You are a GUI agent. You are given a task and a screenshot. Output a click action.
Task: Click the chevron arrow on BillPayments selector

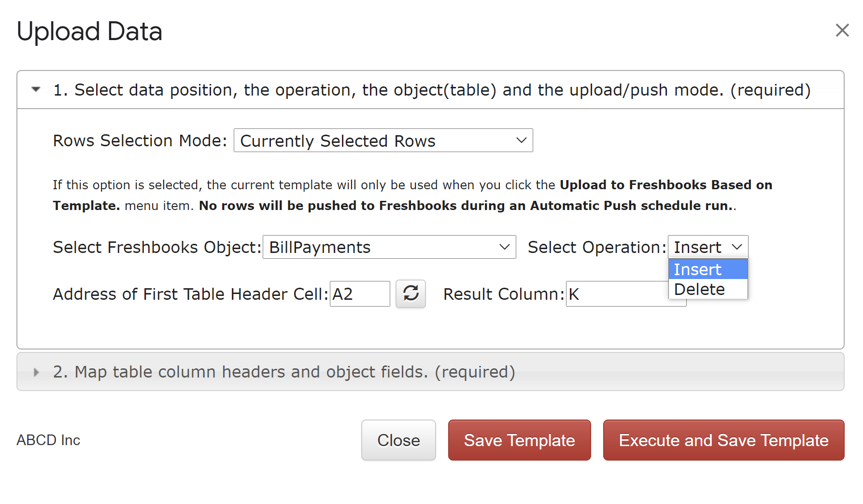(505, 247)
